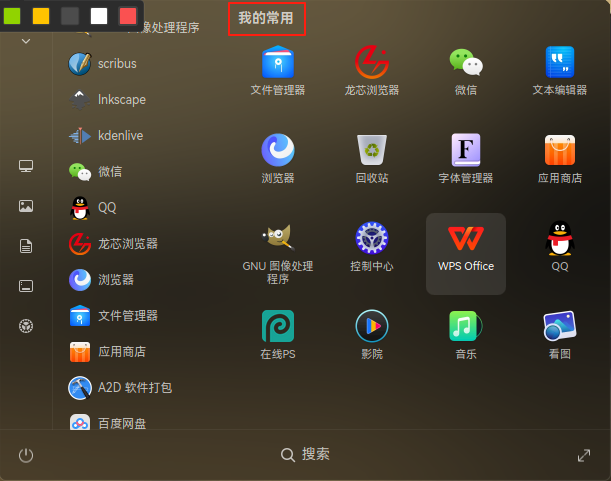Launch Text Editor (文本编辑器) from grid
Image resolution: width=611 pixels, height=481 pixels.
coord(560,70)
